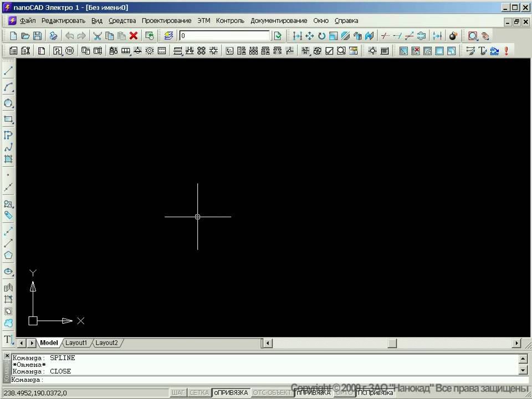Select the Circle draw tool

point(8,104)
